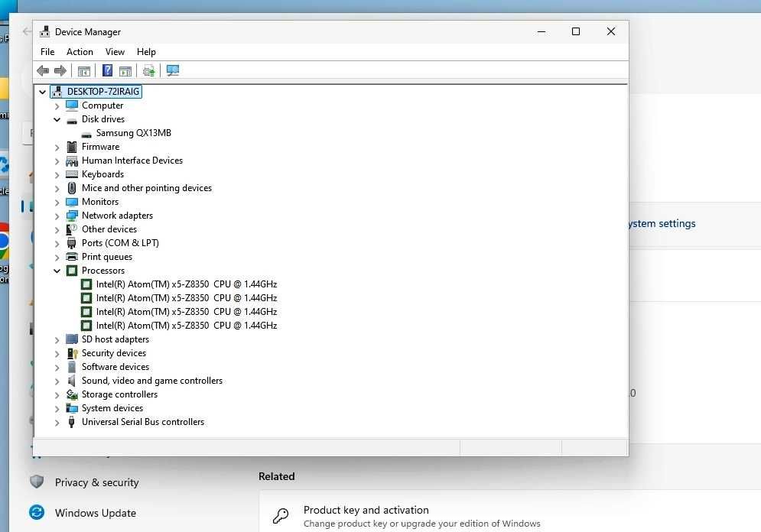Viewport: 761px width, 532px height.
Task: Click the Forward arrow toolbar icon
Action: [x=60, y=71]
